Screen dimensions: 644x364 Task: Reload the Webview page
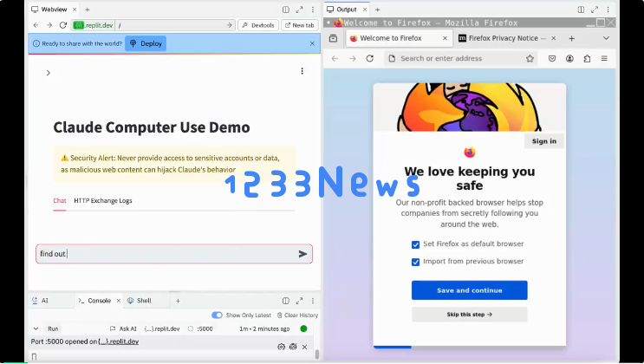(x=62, y=25)
